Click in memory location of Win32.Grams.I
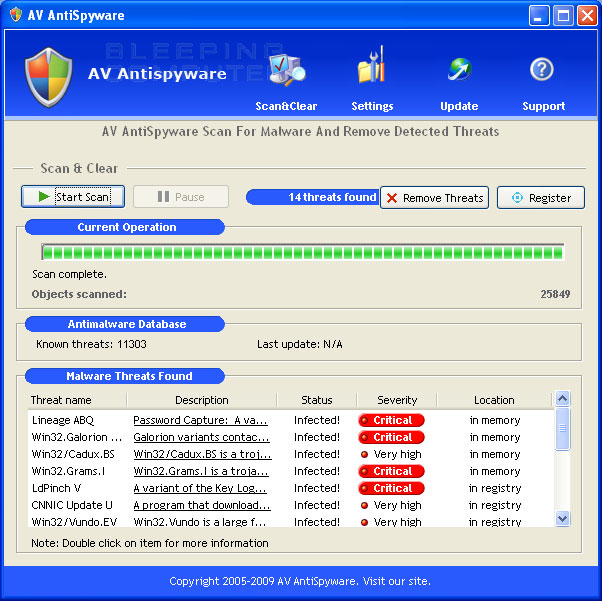The width and height of the screenshot is (602, 601). [x=495, y=471]
